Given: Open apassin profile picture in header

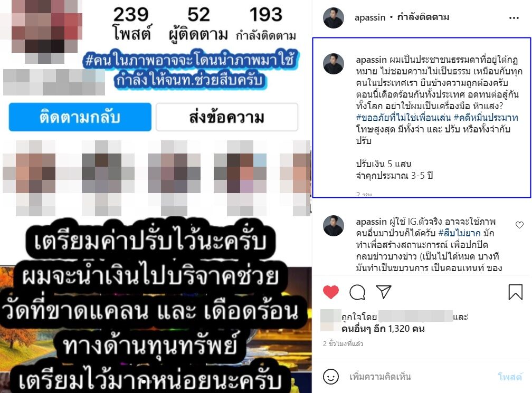Looking at the screenshot, I should (334, 17).
